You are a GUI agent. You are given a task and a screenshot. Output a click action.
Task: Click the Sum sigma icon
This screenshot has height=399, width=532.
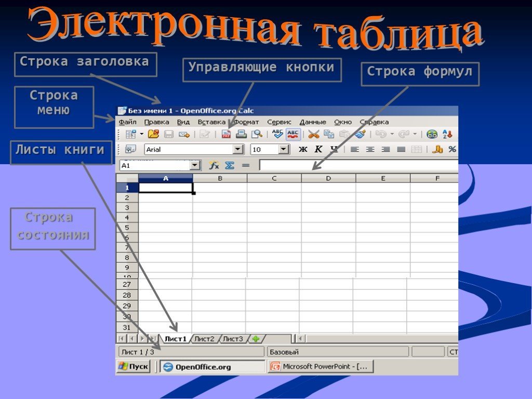coord(229,165)
